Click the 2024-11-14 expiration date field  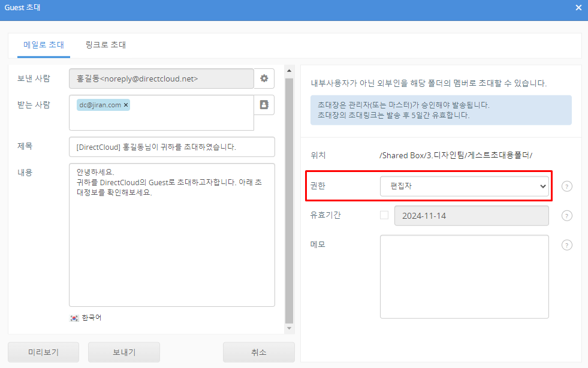point(471,216)
